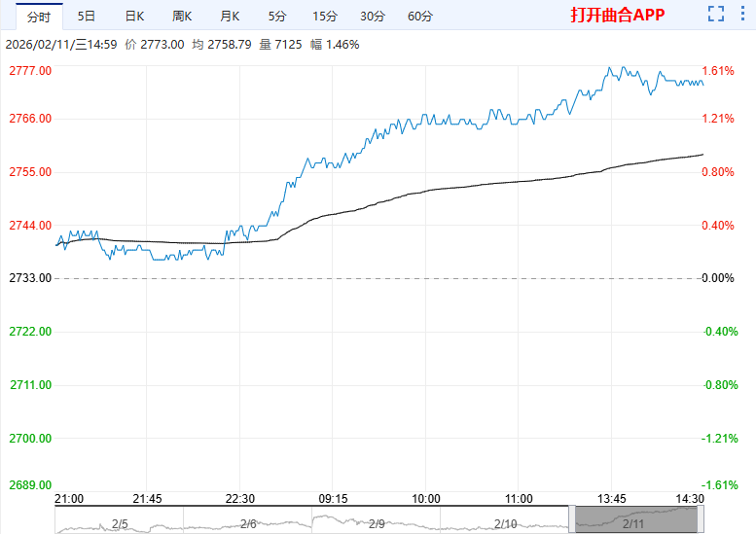The width and height of the screenshot is (756, 534).
Task: Select the 分时 tab
Action: (x=39, y=17)
